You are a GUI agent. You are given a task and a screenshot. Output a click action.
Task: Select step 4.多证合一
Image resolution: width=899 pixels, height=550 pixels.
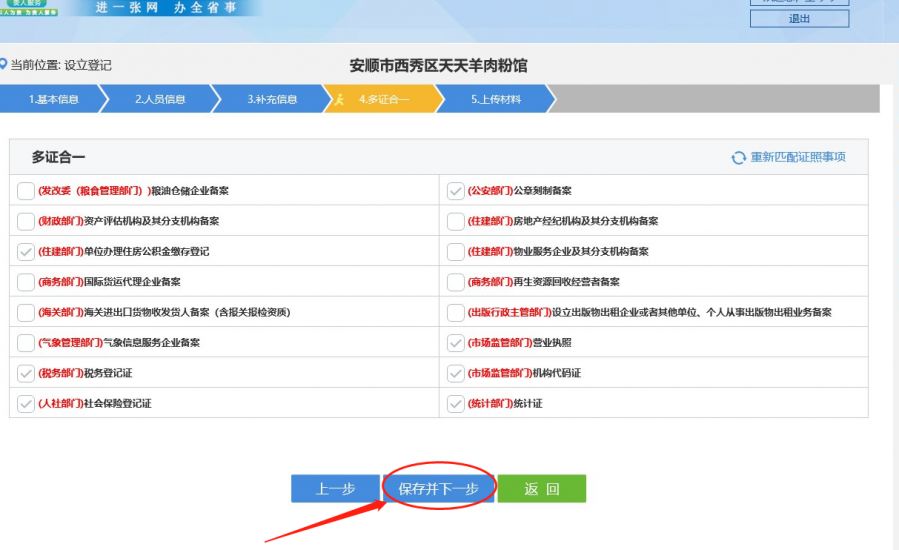click(x=384, y=99)
